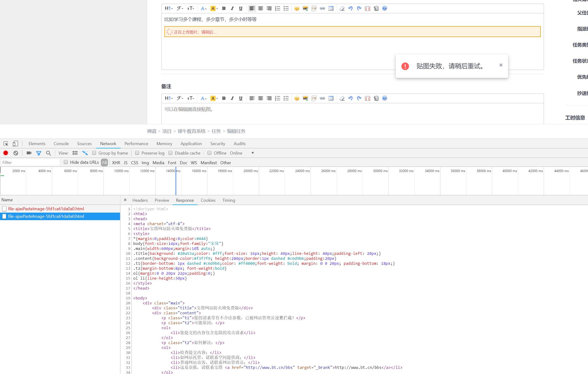Image resolution: width=588 pixels, height=374 pixels.
Task: Click Bold in the 备注 editor toolbar
Action: click(x=224, y=98)
